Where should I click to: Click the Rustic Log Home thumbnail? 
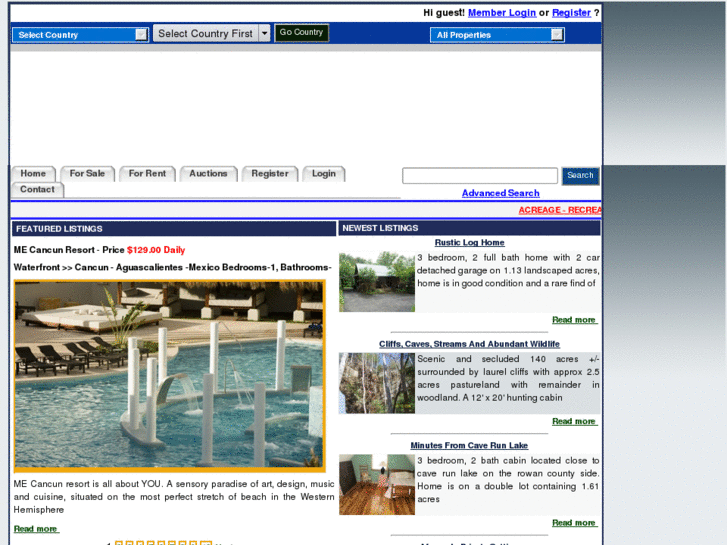[x=377, y=282]
